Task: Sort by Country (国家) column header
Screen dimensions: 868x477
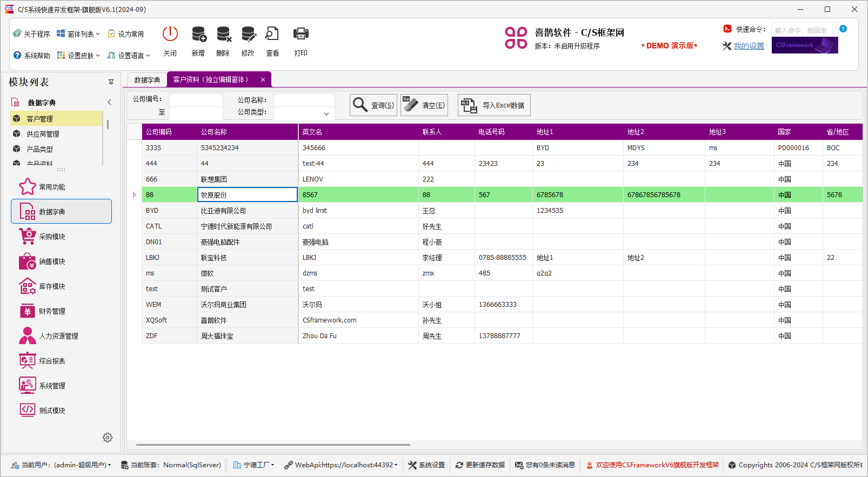Action: (798, 132)
